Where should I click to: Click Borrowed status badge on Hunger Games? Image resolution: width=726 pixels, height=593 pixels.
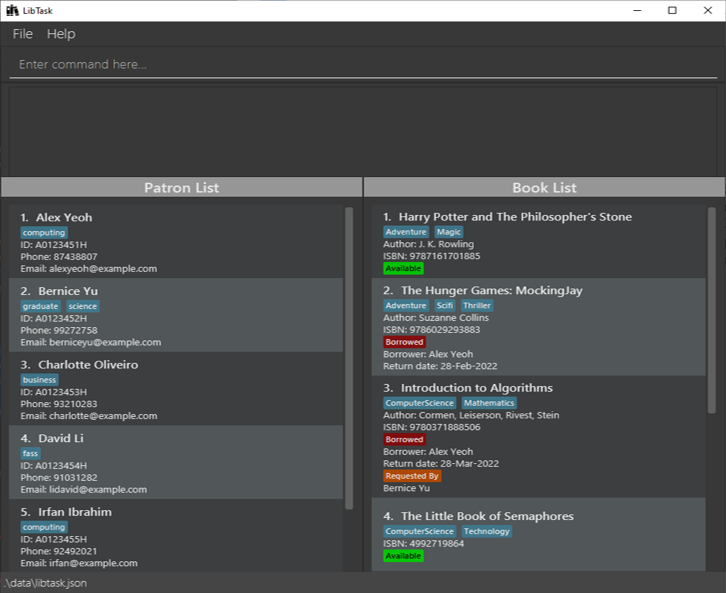405,342
